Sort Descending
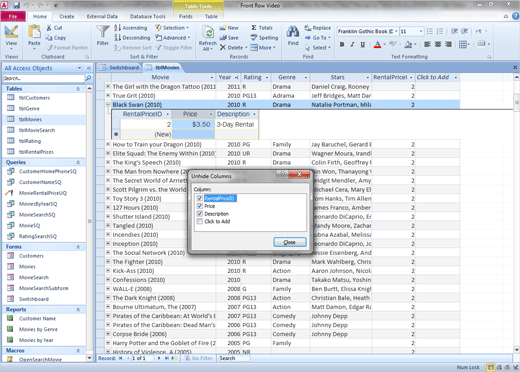This screenshot has height=372, width=520. point(132,38)
